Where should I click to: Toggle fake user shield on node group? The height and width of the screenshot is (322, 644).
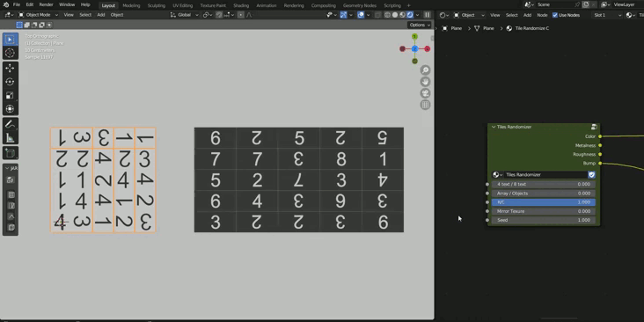point(591,175)
